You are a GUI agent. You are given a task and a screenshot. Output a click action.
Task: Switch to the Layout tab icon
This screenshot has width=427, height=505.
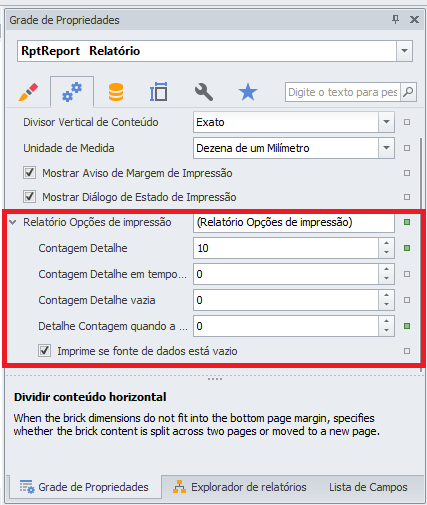(159, 92)
